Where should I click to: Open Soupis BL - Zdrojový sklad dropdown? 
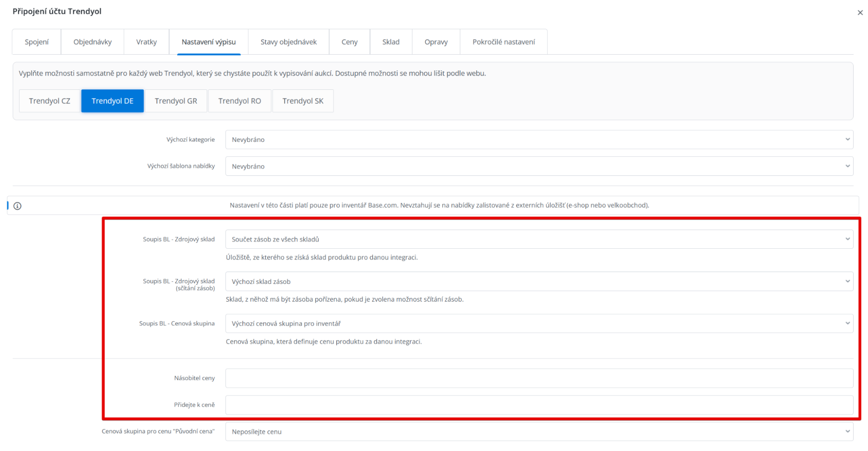point(539,239)
